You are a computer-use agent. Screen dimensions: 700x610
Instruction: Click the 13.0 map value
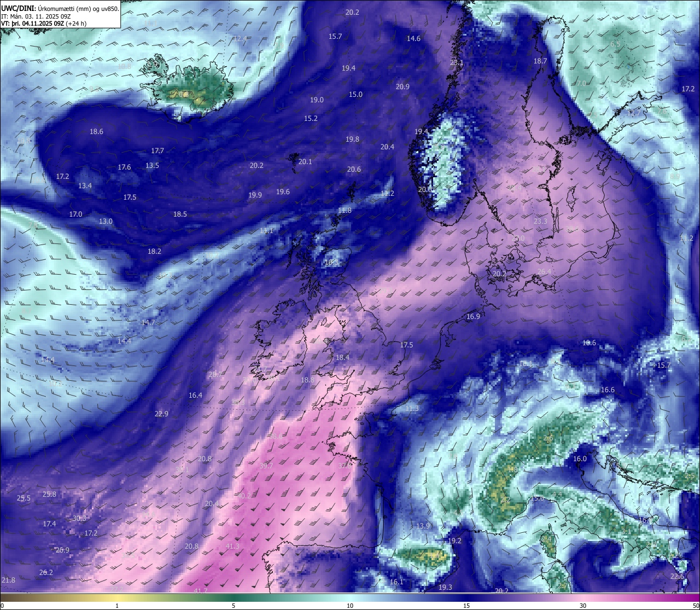pyautogui.click(x=106, y=221)
